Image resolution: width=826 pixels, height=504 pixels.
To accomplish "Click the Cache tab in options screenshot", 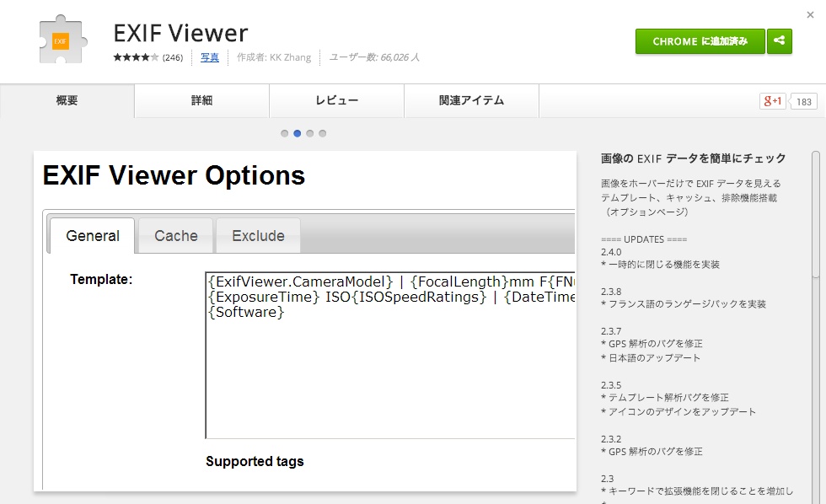I will 176,235.
